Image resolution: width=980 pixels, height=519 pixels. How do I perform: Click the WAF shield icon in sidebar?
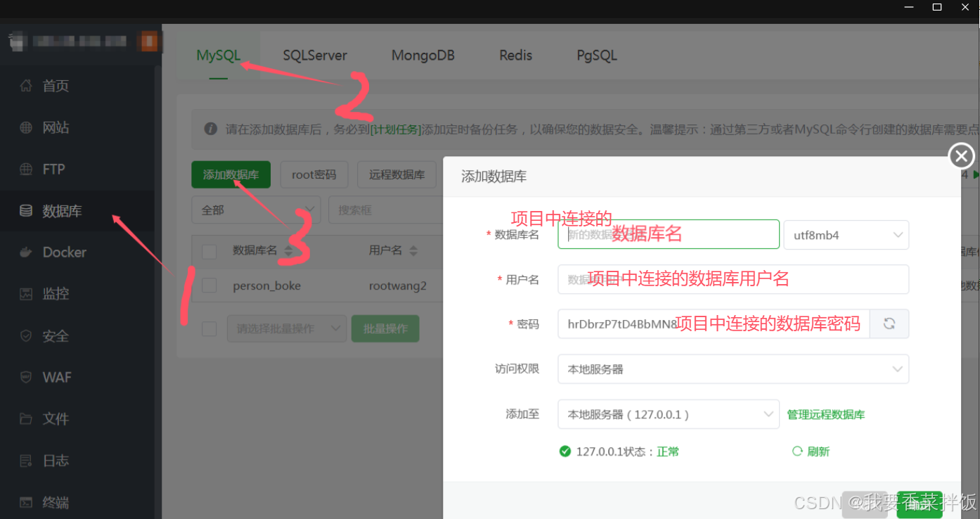point(26,378)
